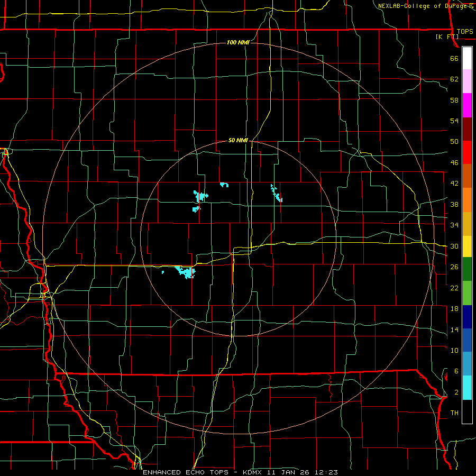Click the legend value 18
Viewport: 476px width, 476px height.
454,309
